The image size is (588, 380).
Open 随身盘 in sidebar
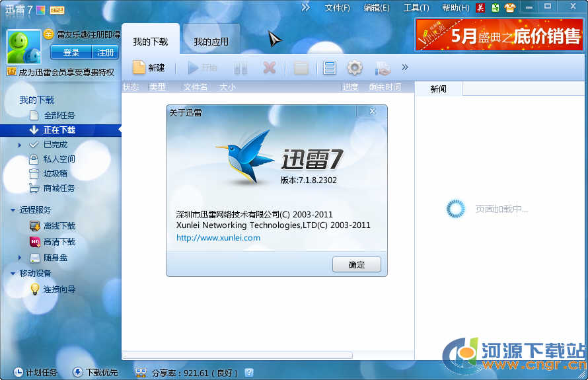pyautogui.click(x=55, y=258)
